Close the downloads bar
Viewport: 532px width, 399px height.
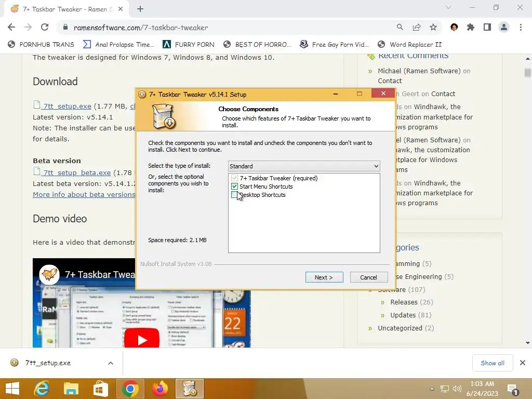523,363
